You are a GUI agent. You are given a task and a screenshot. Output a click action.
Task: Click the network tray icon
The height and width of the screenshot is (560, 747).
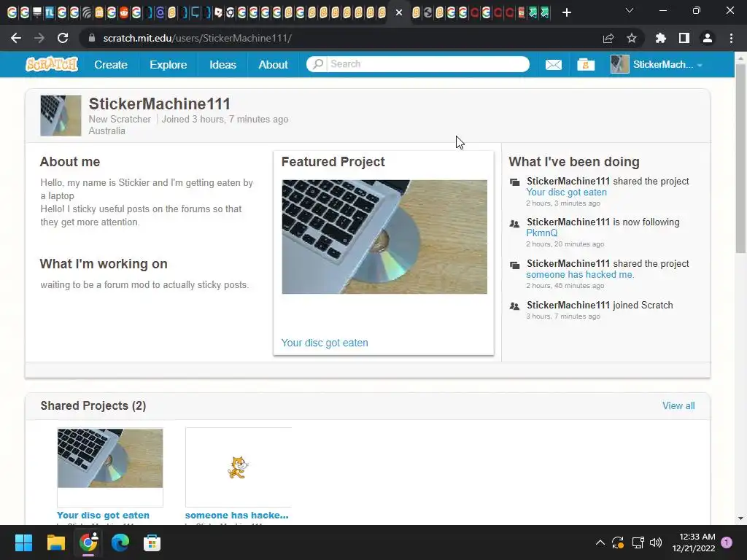click(638, 542)
